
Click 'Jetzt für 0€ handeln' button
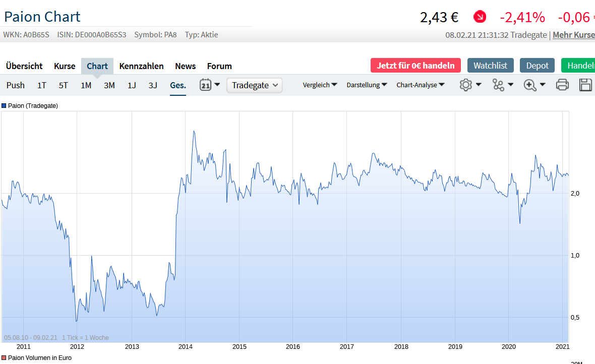pos(415,65)
